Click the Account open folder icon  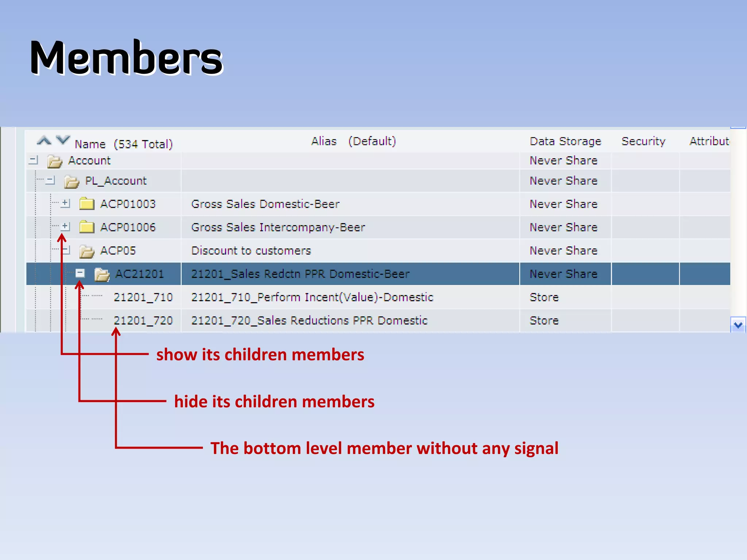pyautogui.click(x=55, y=161)
